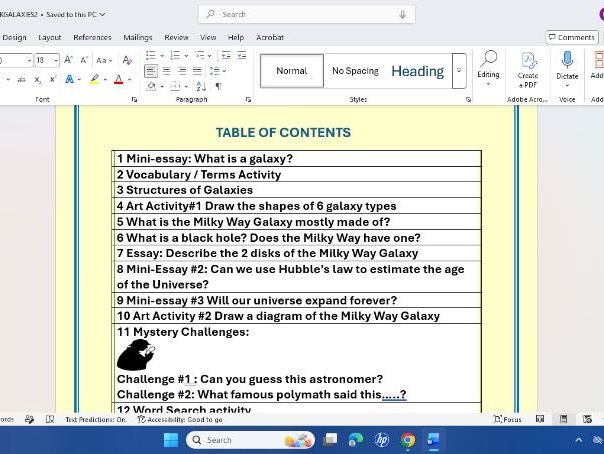Open the Layout tab
This screenshot has width=604, height=454.
tap(50, 37)
